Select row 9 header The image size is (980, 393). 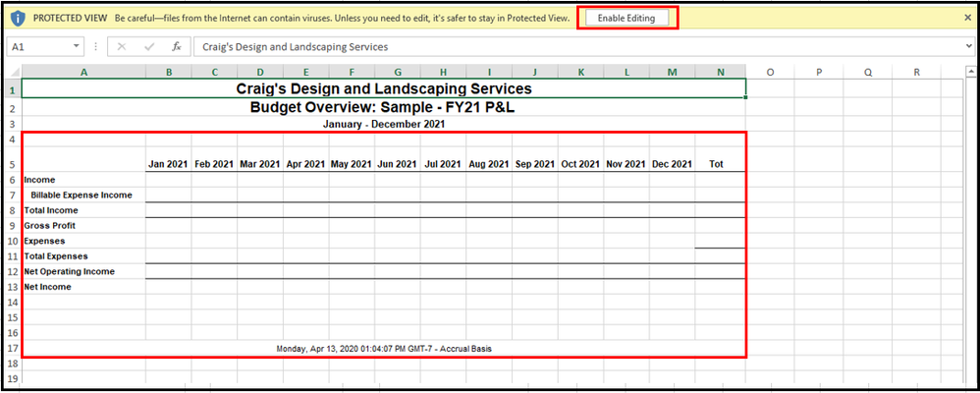(13, 225)
